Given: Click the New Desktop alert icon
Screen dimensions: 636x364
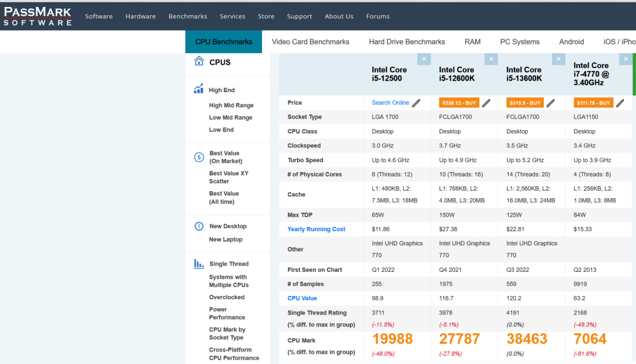Looking at the screenshot, I should point(198,226).
